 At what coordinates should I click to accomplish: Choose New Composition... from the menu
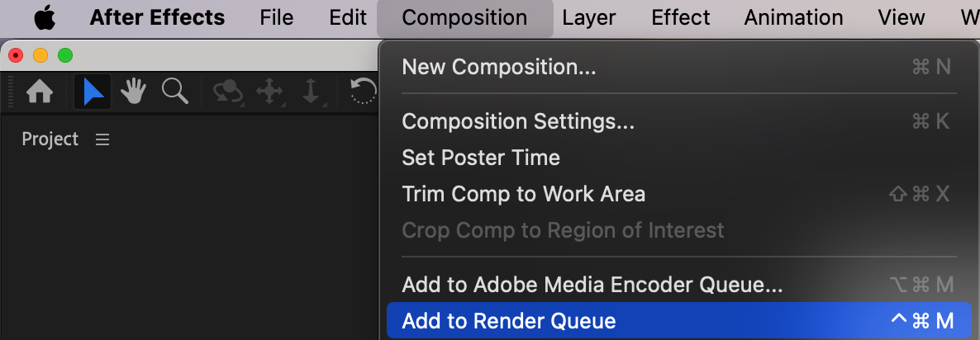click(499, 67)
